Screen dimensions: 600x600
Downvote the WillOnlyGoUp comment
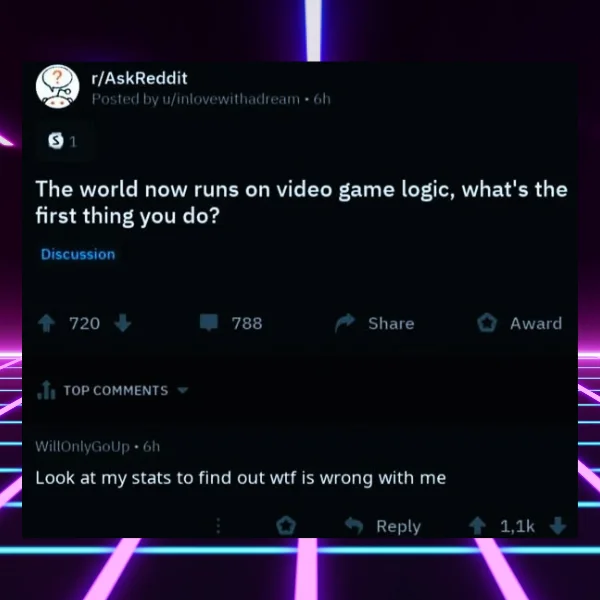558,526
